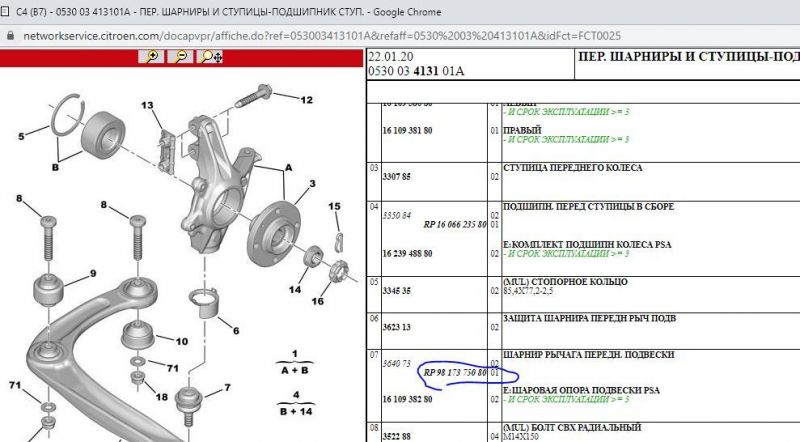This screenshot has height=442, width=800.
Task: Click the padlock icon in address bar
Action: tap(9, 34)
